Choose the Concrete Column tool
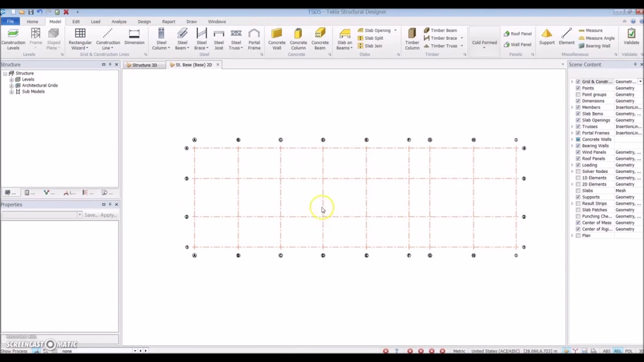This screenshot has width=644, height=362. coord(298,39)
